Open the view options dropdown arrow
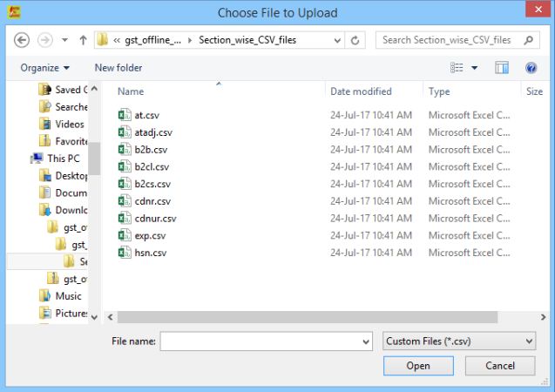The height and width of the screenshot is (392, 555). 474,68
